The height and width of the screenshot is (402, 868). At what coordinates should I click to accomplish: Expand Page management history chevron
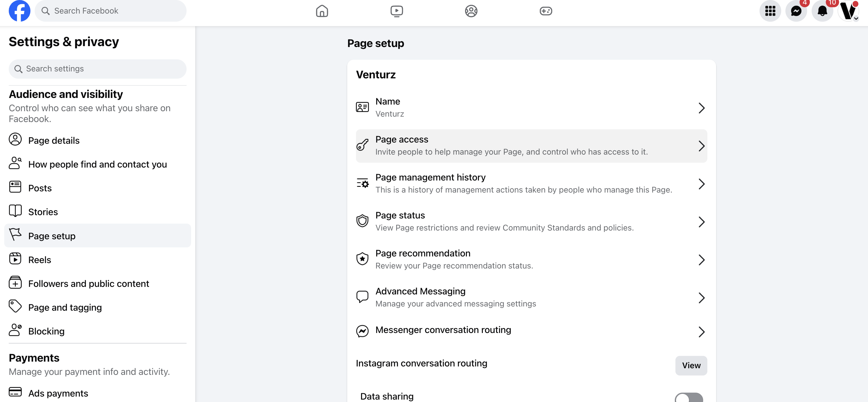click(x=702, y=184)
